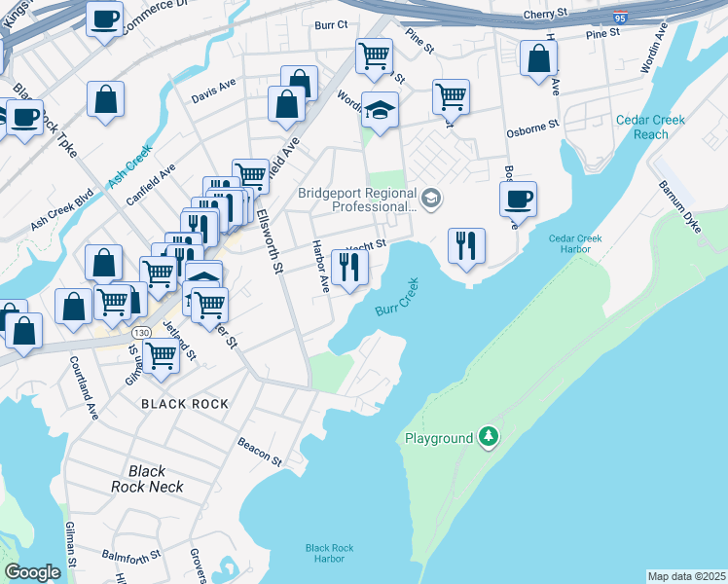Click the Cherry St street label
The height and width of the screenshot is (584, 728).
pos(546,14)
